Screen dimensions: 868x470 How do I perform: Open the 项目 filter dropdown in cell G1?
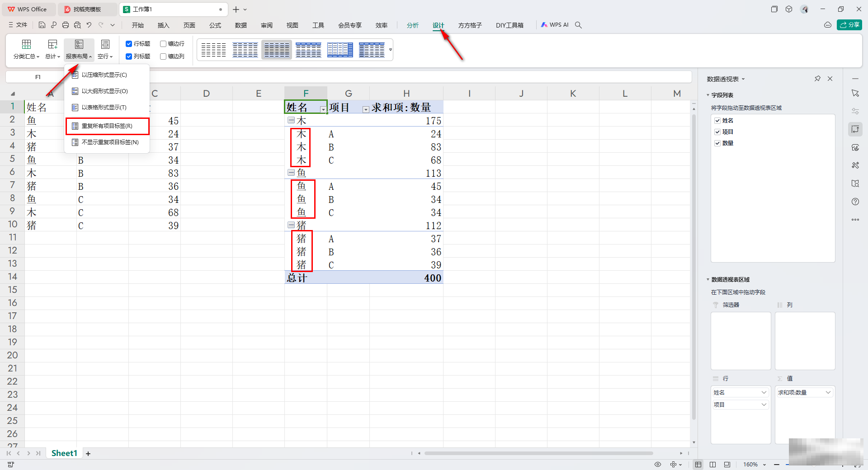(x=366, y=109)
